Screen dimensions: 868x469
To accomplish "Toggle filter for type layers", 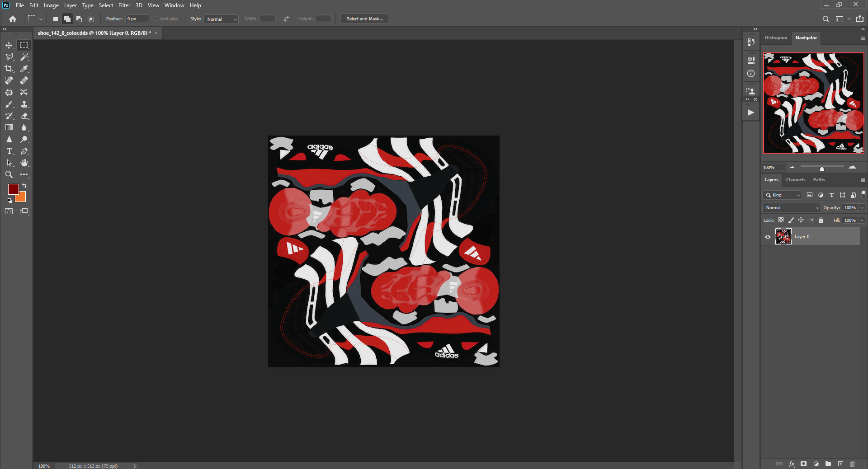I will pos(831,195).
